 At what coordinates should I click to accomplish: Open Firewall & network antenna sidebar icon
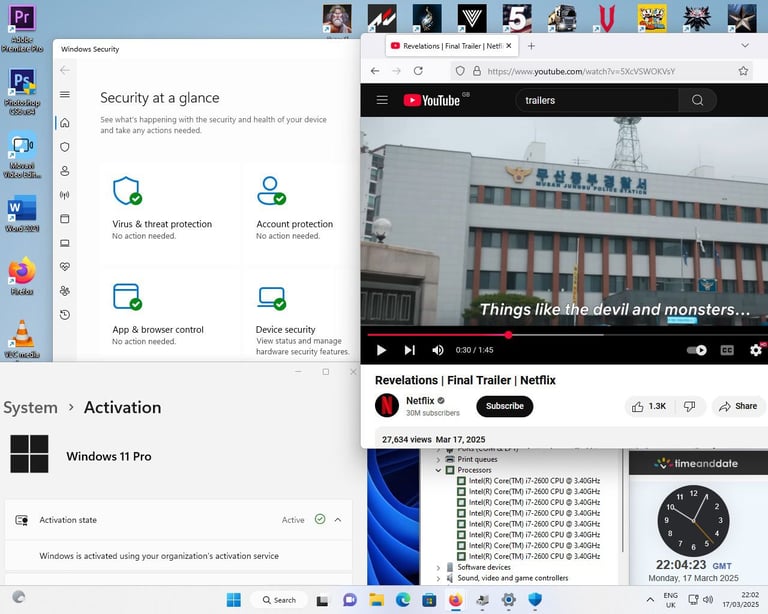click(x=65, y=195)
